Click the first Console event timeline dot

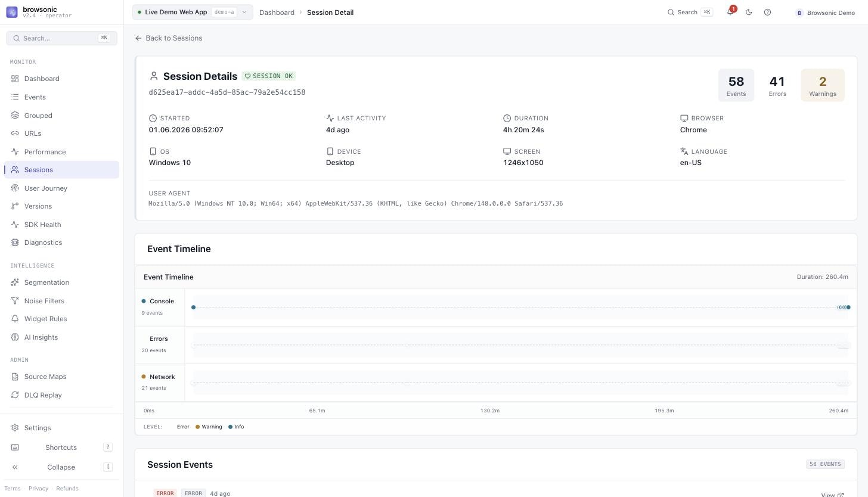coord(193,307)
